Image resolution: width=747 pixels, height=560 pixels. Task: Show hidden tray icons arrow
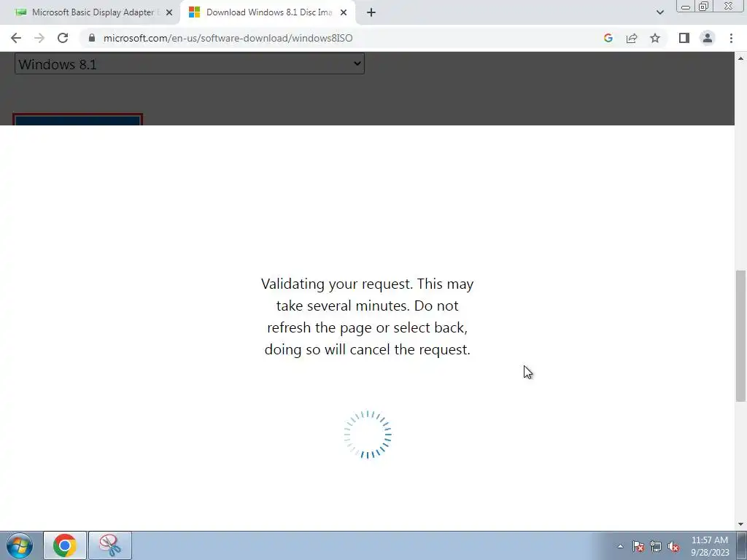[x=620, y=546]
